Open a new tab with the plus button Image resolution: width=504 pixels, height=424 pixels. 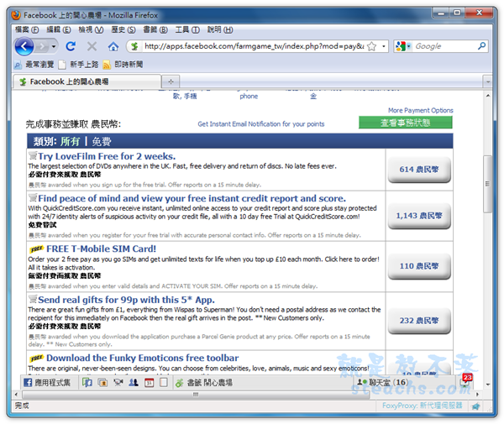point(171,82)
